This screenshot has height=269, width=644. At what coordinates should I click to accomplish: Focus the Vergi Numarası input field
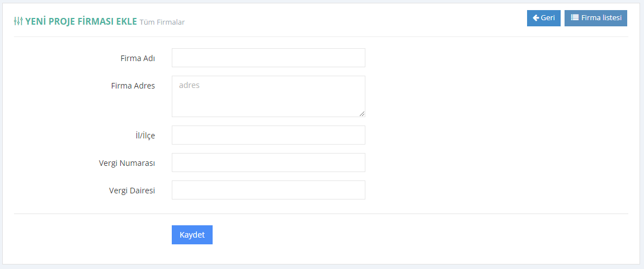(x=268, y=163)
